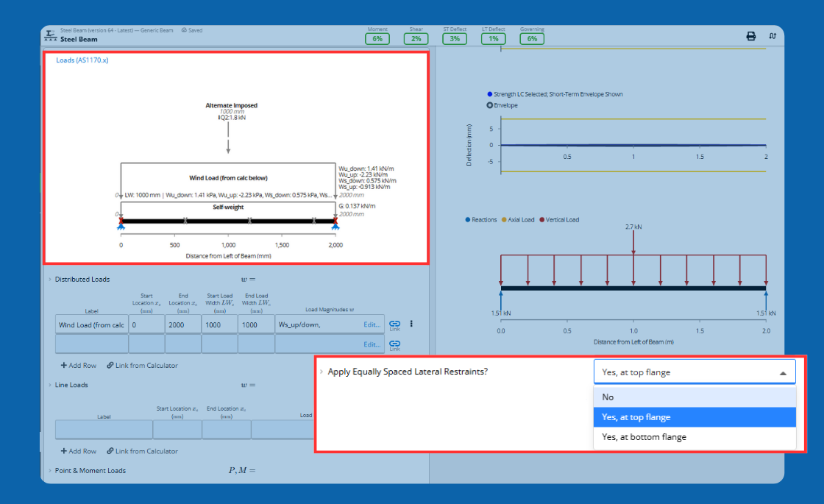824x504 pixels.
Task: Click Governing 6% badge
Action: pyautogui.click(x=532, y=38)
